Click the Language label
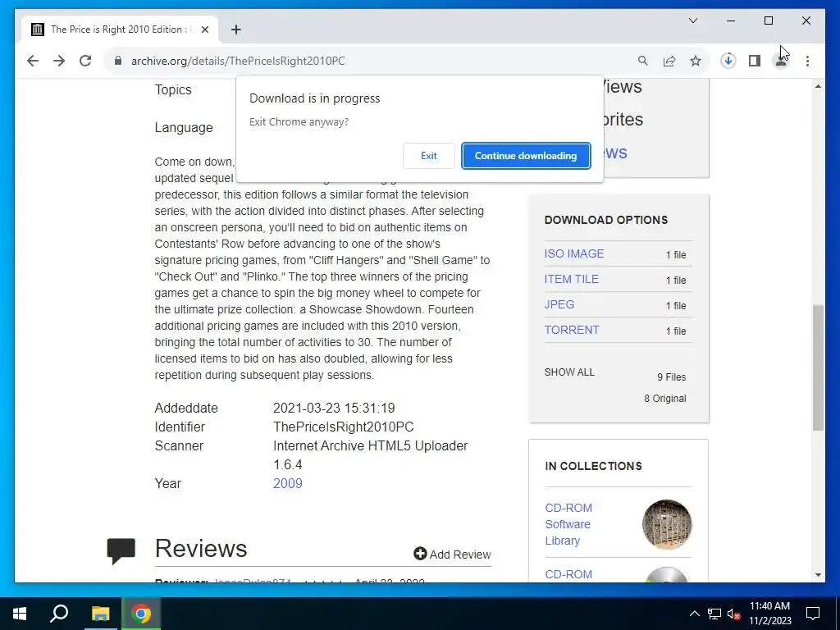The width and height of the screenshot is (840, 630). pos(184,127)
